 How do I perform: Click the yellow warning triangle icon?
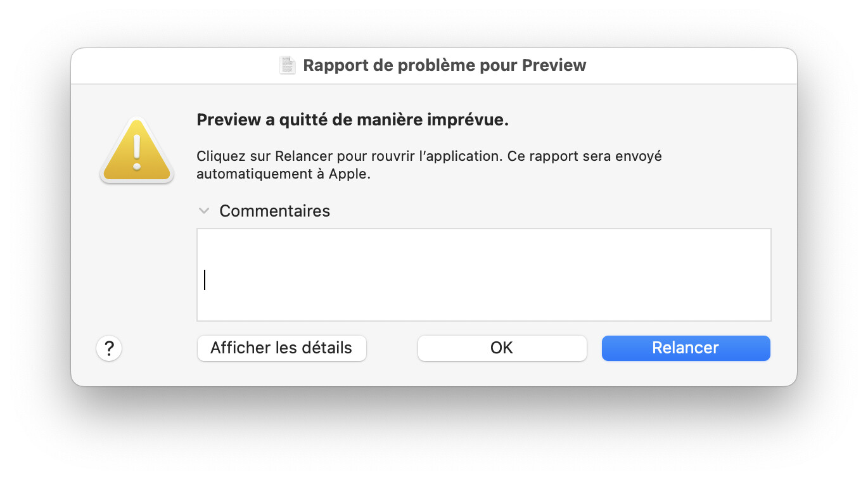point(136,152)
